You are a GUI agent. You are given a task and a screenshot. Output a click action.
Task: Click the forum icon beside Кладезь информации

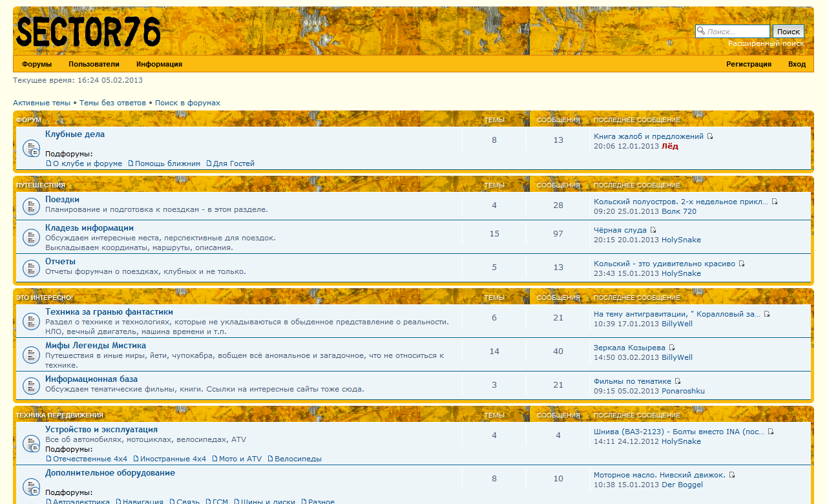tap(32, 237)
